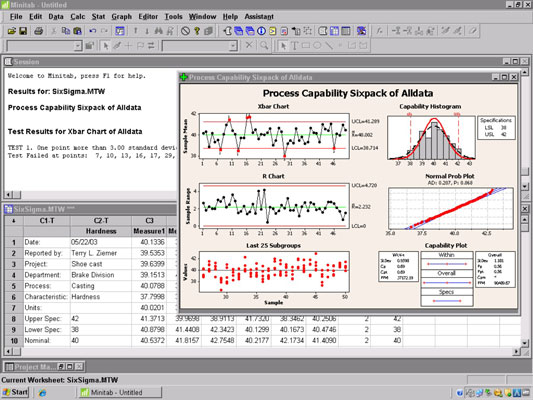Toggle the data entry direction arrow

click(14, 221)
